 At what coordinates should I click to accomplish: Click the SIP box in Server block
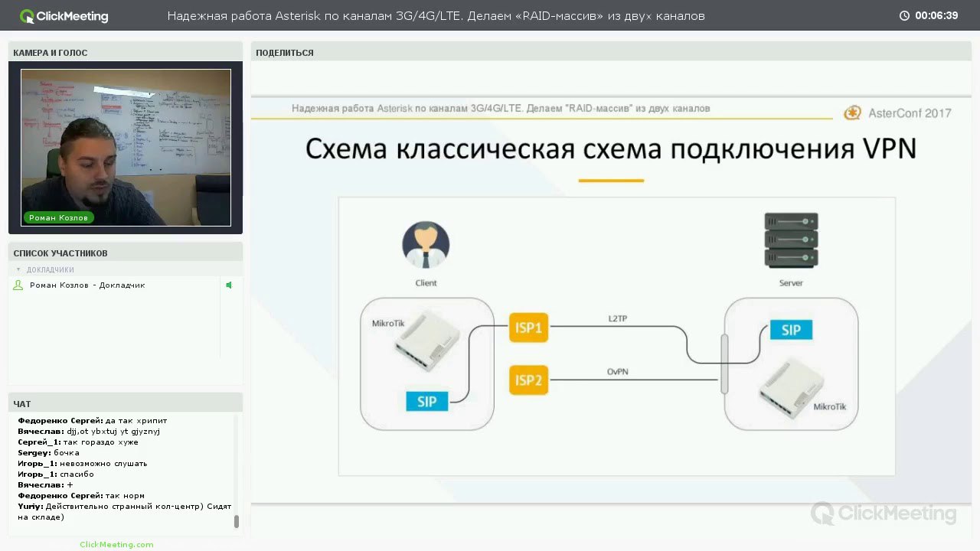point(791,330)
